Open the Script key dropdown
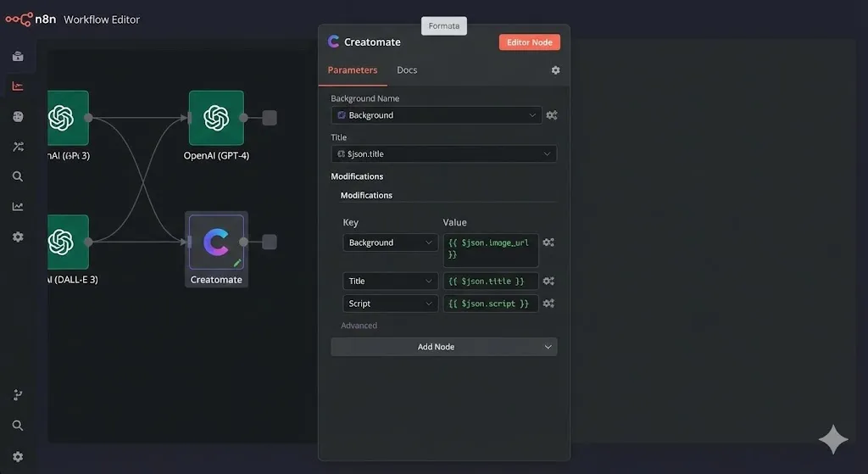The height and width of the screenshot is (474, 868). coord(390,304)
